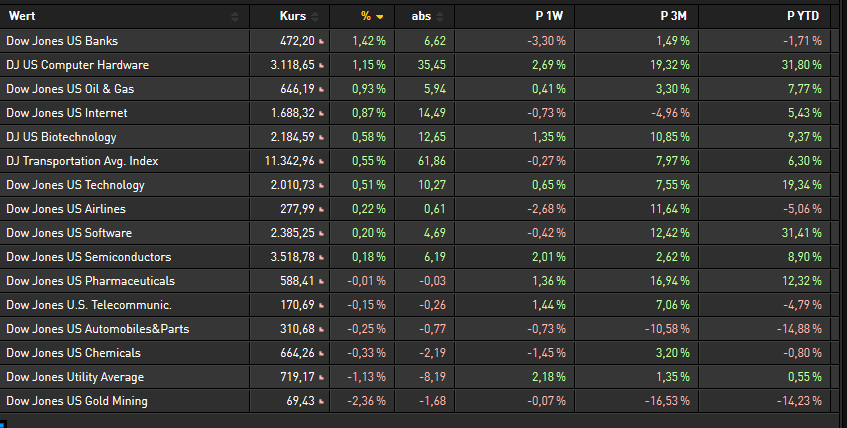Select the P YTD column header

coord(803,16)
